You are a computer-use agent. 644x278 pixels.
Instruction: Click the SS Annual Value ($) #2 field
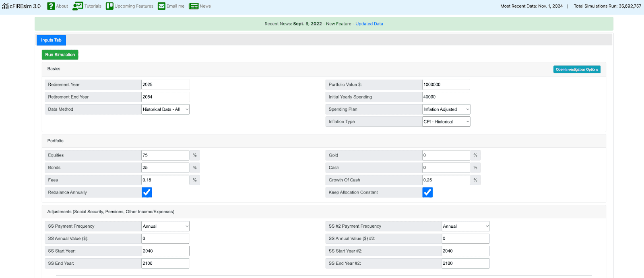pyautogui.click(x=466, y=239)
